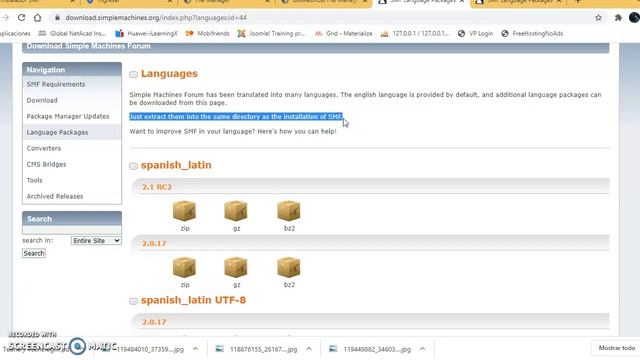This screenshot has width=640, height=360.
Task: Download spanish_latin 2.0.17 bz2 package
Action: [x=289, y=267]
